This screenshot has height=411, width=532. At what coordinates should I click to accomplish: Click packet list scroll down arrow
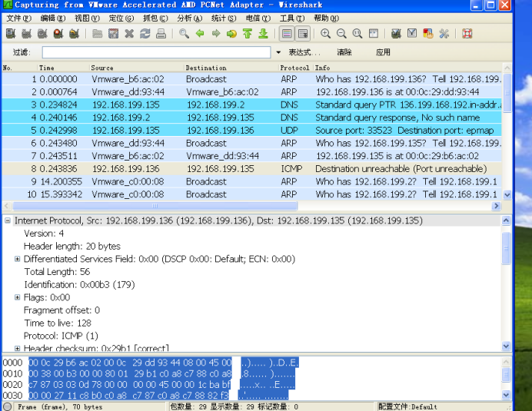pos(507,195)
